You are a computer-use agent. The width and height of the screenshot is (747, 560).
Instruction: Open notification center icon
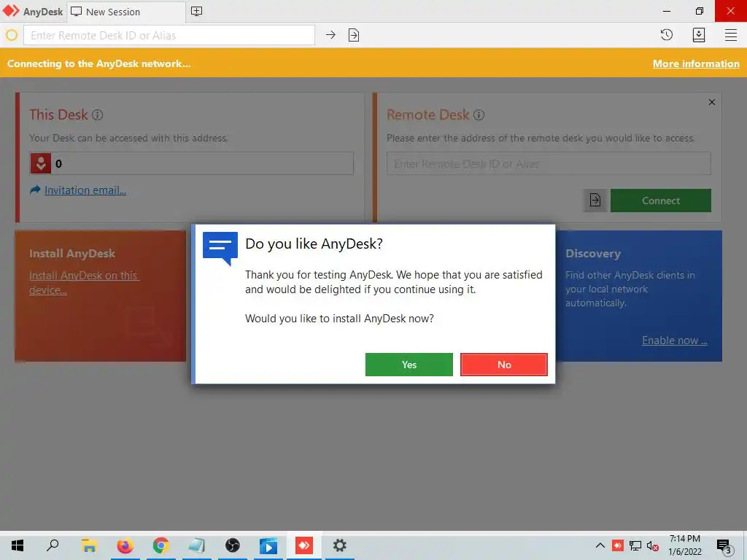[x=724, y=547]
